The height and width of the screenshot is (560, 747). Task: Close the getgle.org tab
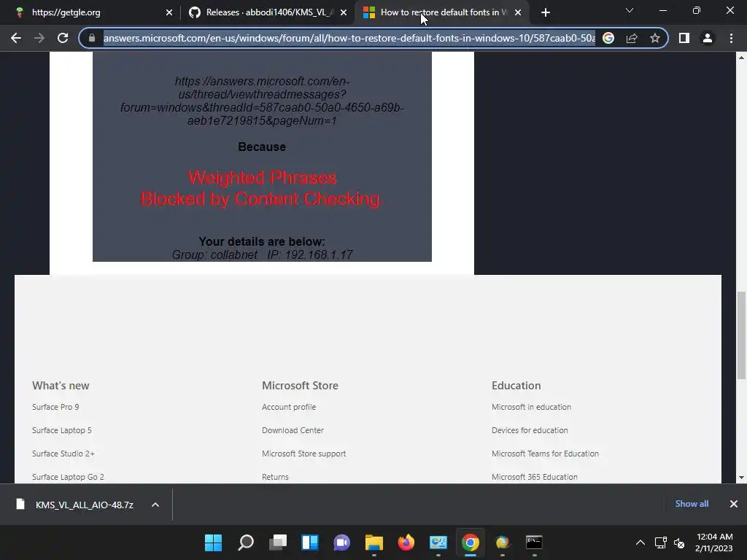pos(169,12)
